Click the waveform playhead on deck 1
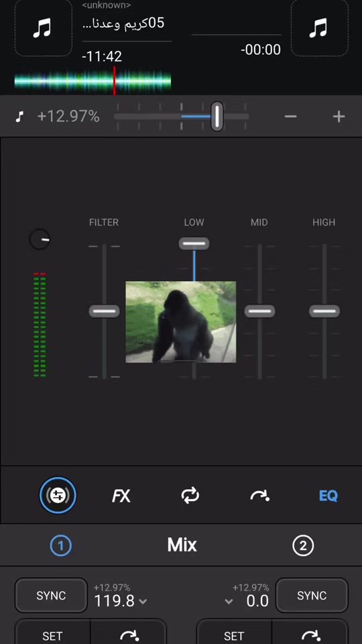362x644 pixels. 115,81
